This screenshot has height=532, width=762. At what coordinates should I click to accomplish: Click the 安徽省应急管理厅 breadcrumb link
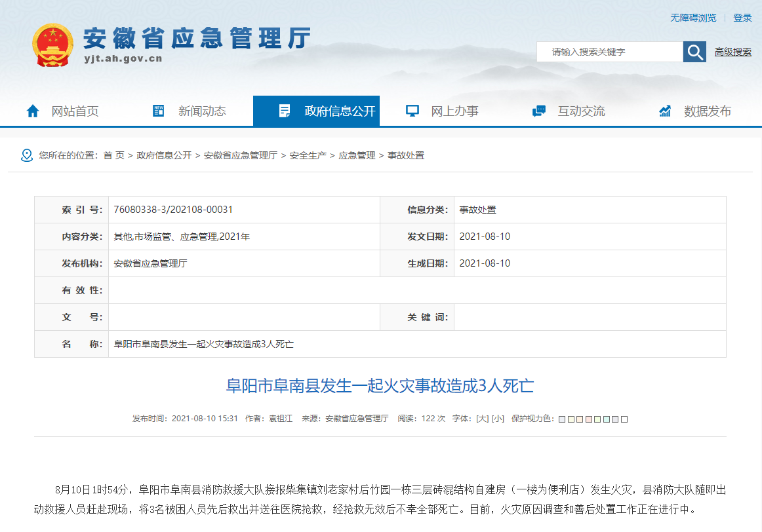pyautogui.click(x=241, y=155)
